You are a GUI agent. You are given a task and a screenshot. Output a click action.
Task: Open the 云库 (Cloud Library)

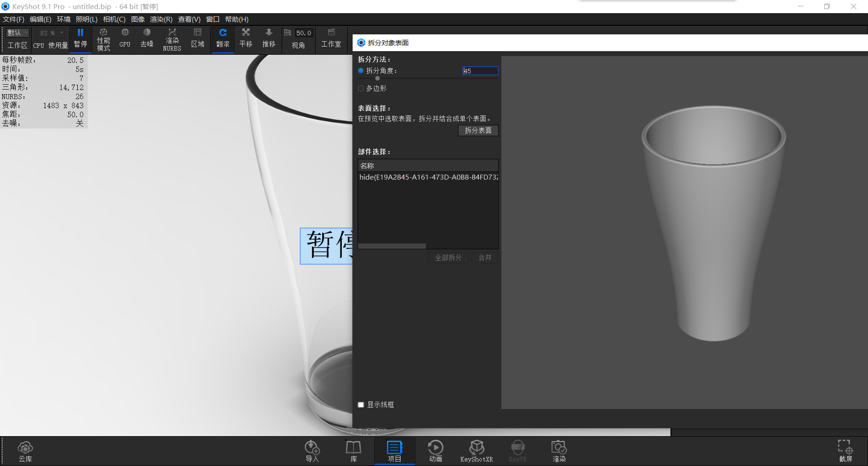coord(25,451)
